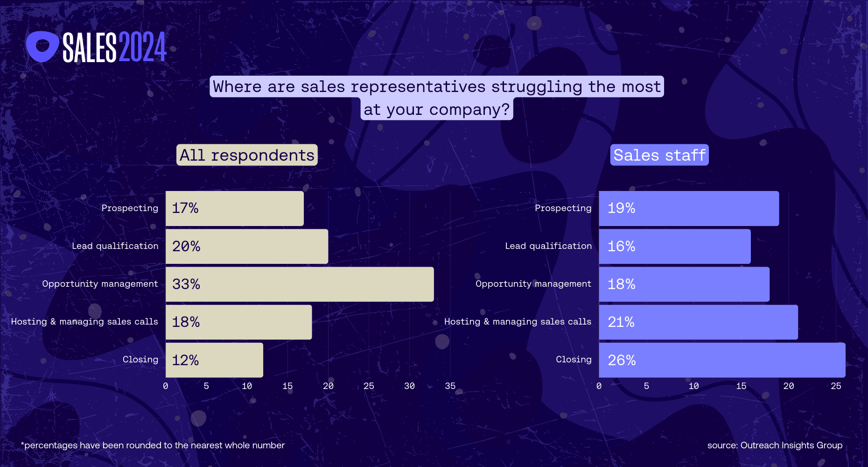
Task: Click the 17% Prospecting bar for all respondents
Action: pos(235,208)
